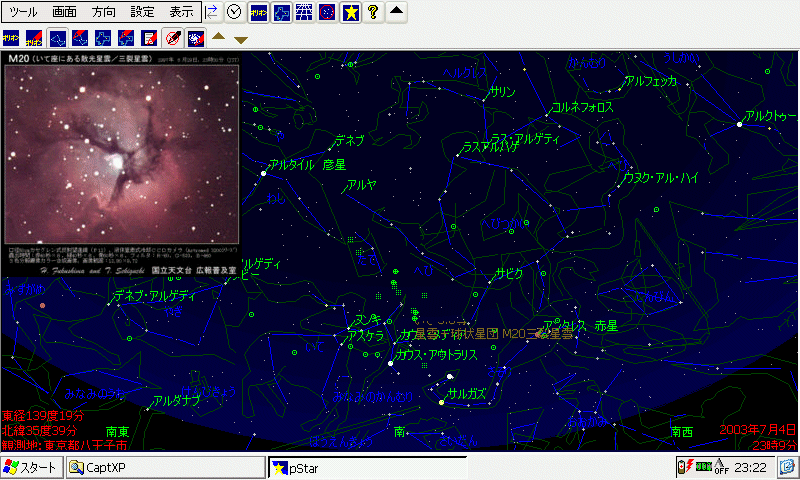The width and height of the screenshot is (800, 480).
Task: Click the notepad icon in second toolbar
Action: (149, 38)
